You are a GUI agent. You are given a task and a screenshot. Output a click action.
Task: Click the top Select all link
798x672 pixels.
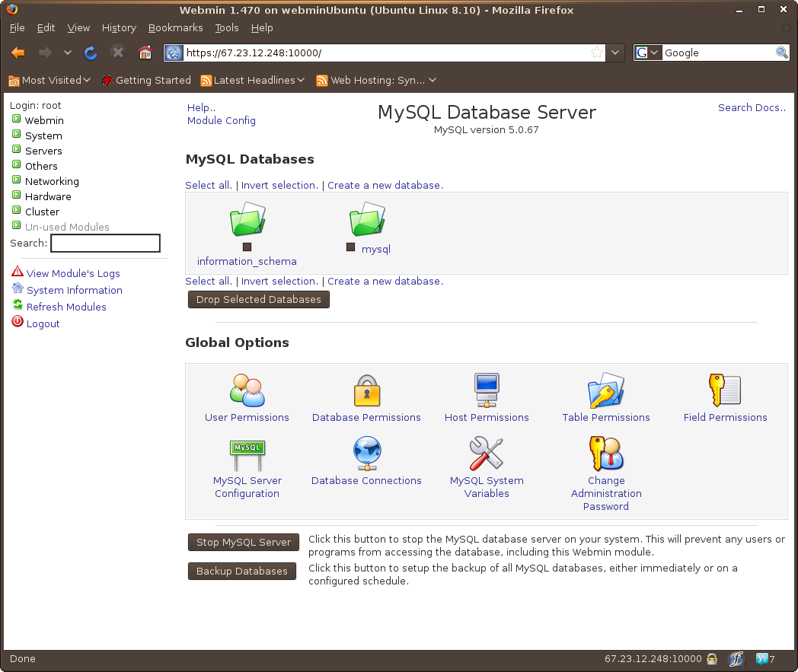point(209,185)
